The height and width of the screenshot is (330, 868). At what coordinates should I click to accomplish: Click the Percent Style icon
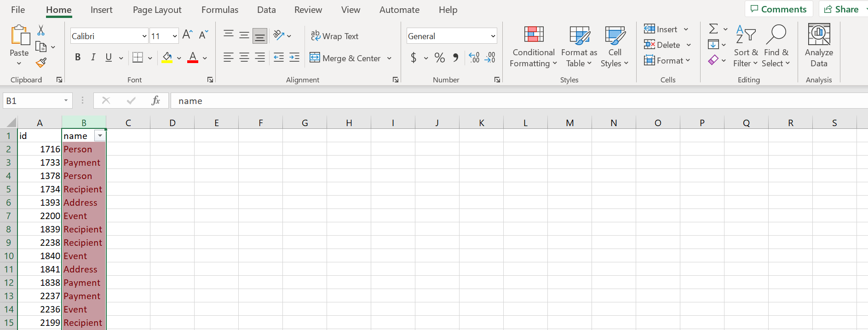click(439, 58)
